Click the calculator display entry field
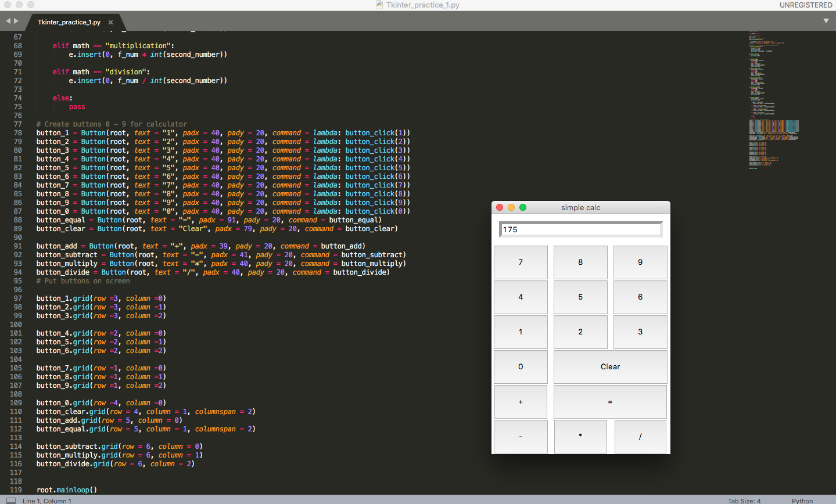Viewport: 836px width, 504px height. pos(580,229)
